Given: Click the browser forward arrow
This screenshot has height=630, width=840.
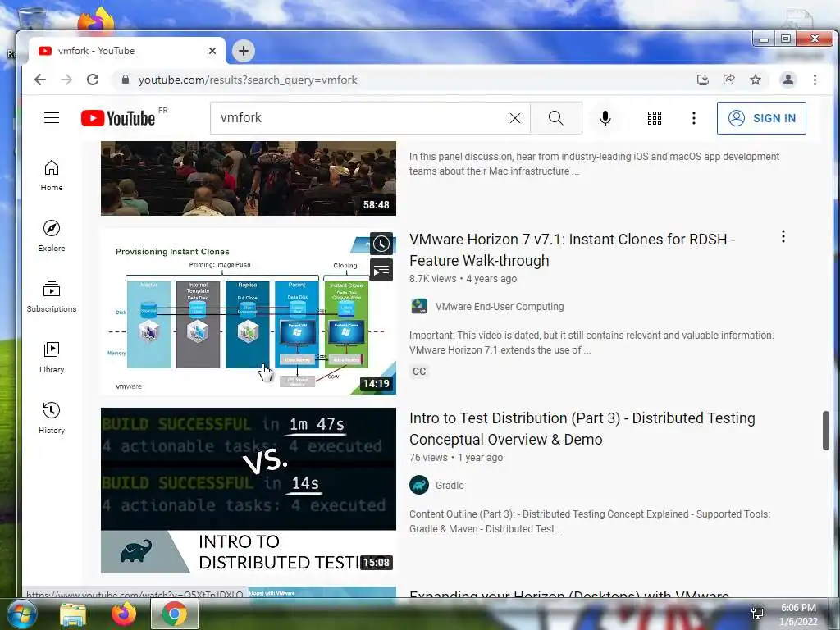Looking at the screenshot, I should pyautogui.click(x=66, y=80).
